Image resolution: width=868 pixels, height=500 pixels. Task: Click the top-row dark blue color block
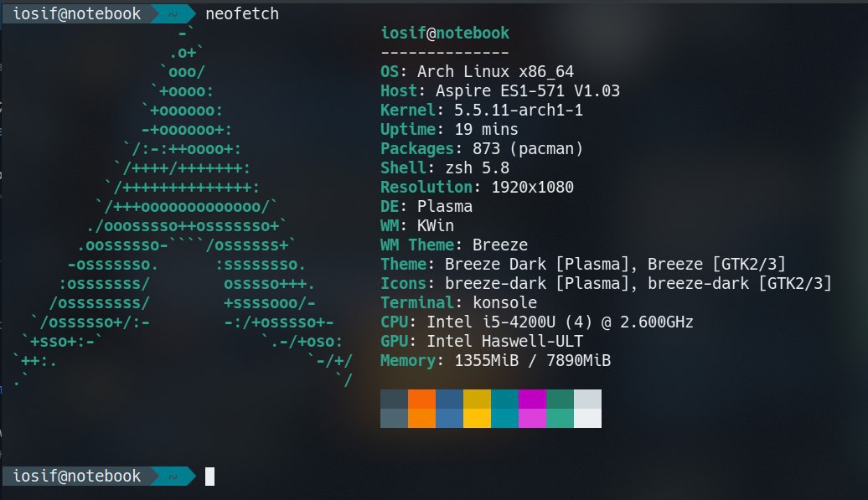(449, 399)
